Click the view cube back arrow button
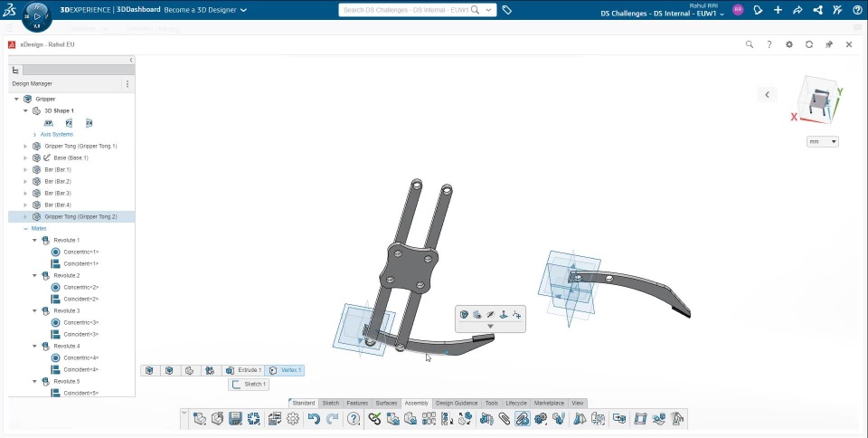This screenshot has height=438, width=868. pyautogui.click(x=768, y=95)
